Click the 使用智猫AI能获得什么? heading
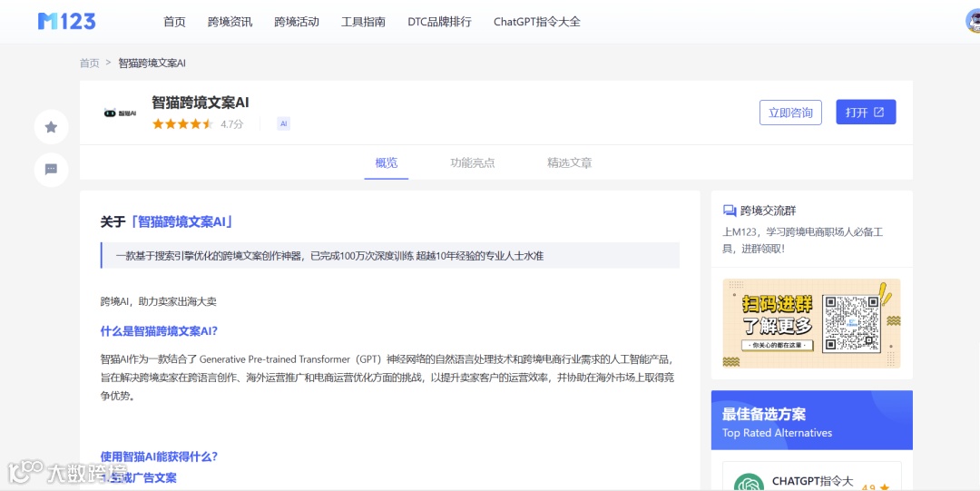Viewport: 980px width, 491px height. coord(159,457)
